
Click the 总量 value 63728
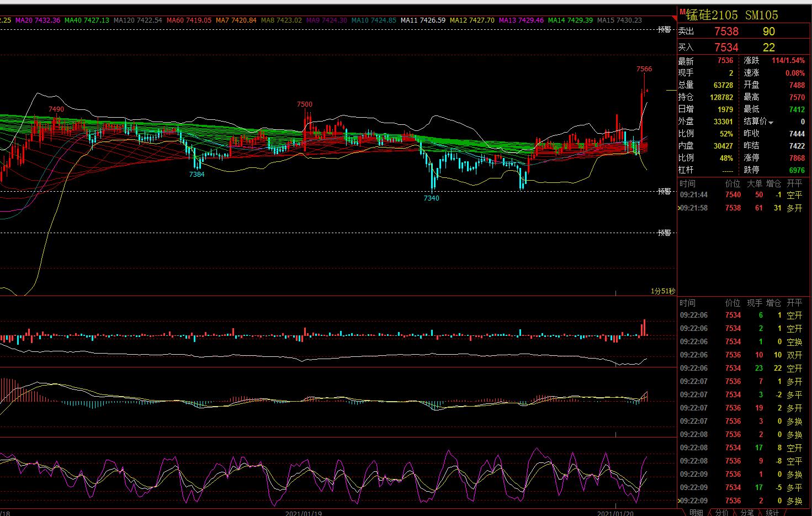[x=724, y=85]
